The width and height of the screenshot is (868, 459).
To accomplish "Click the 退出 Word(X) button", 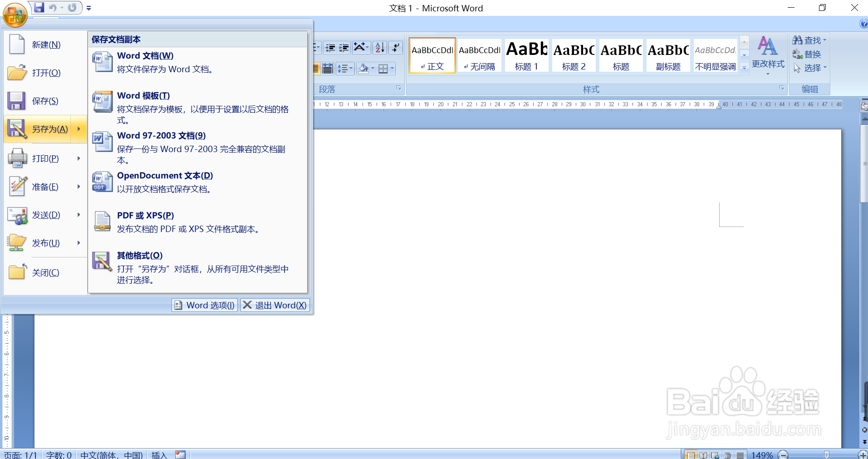I will pyautogui.click(x=275, y=305).
